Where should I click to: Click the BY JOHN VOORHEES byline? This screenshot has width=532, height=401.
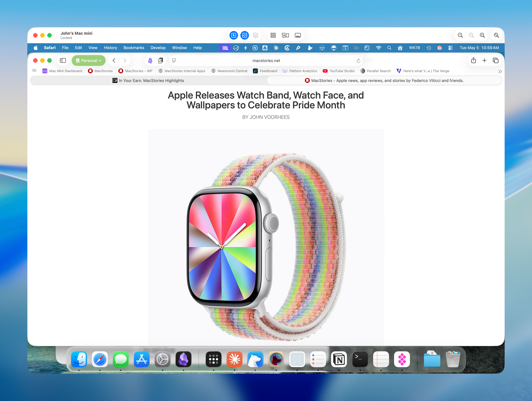[x=266, y=117]
